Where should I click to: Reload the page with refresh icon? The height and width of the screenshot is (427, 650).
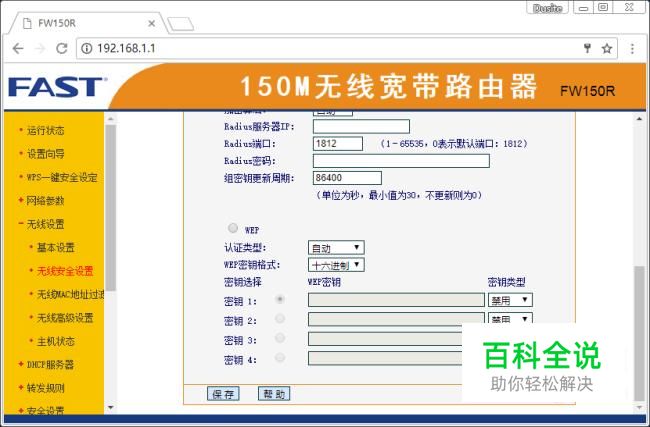pos(62,49)
